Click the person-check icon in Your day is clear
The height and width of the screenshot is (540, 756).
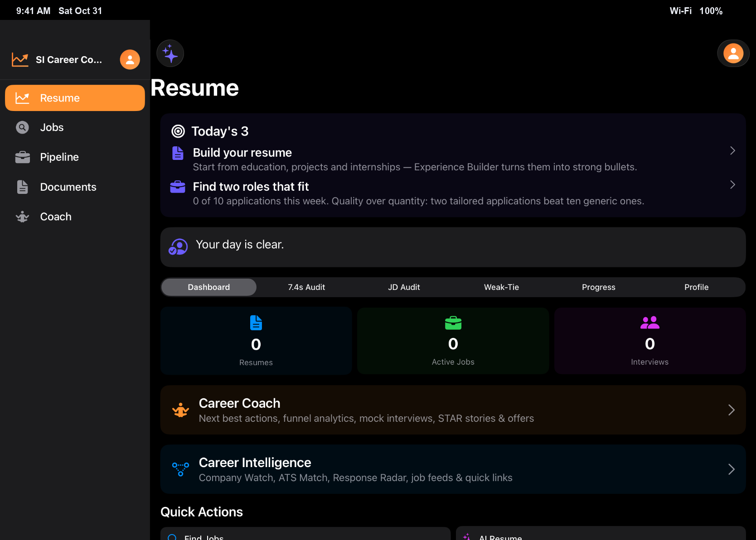(178, 247)
